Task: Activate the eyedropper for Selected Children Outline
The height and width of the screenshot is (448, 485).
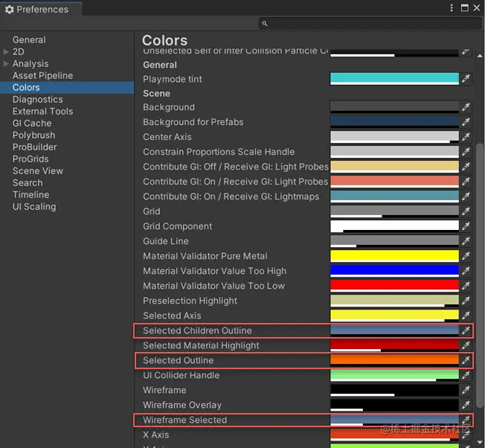Action: click(466, 330)
